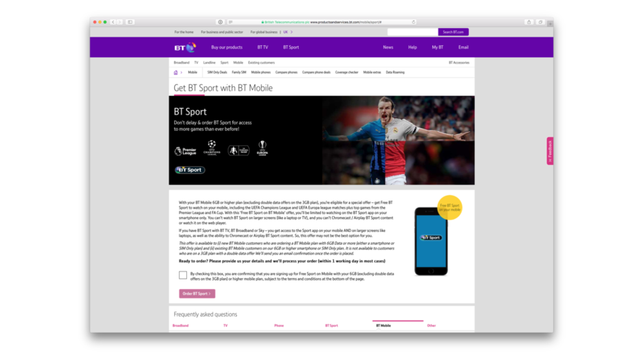Open the Safari tab overview icon
Viewport: 644px width, 362px height.
click(540, 22)
